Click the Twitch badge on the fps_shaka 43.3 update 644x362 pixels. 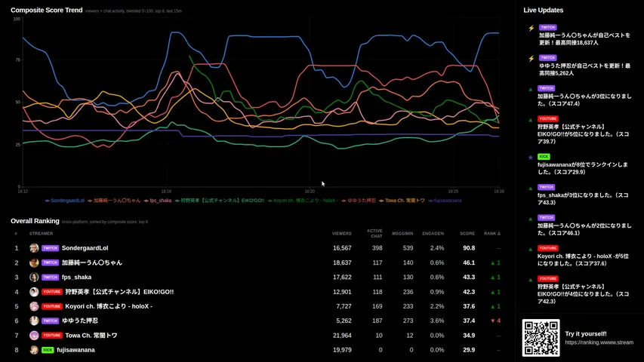547,187
